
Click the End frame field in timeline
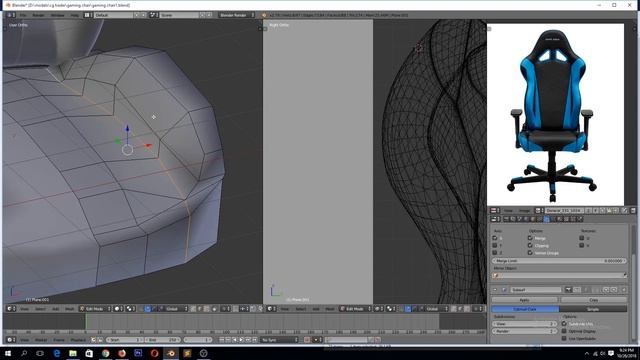pos(163,340)
